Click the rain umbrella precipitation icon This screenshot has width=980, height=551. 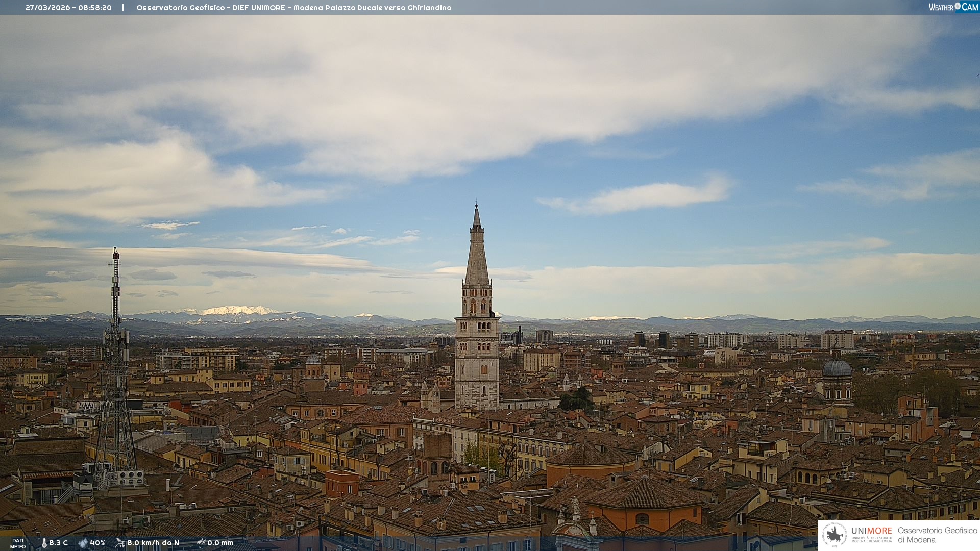point(201,543)
